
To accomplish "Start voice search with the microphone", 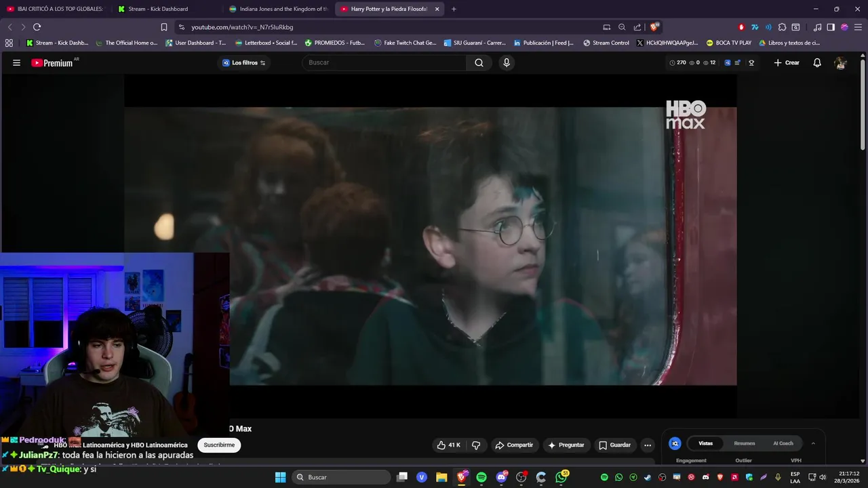I will point(506,62).
